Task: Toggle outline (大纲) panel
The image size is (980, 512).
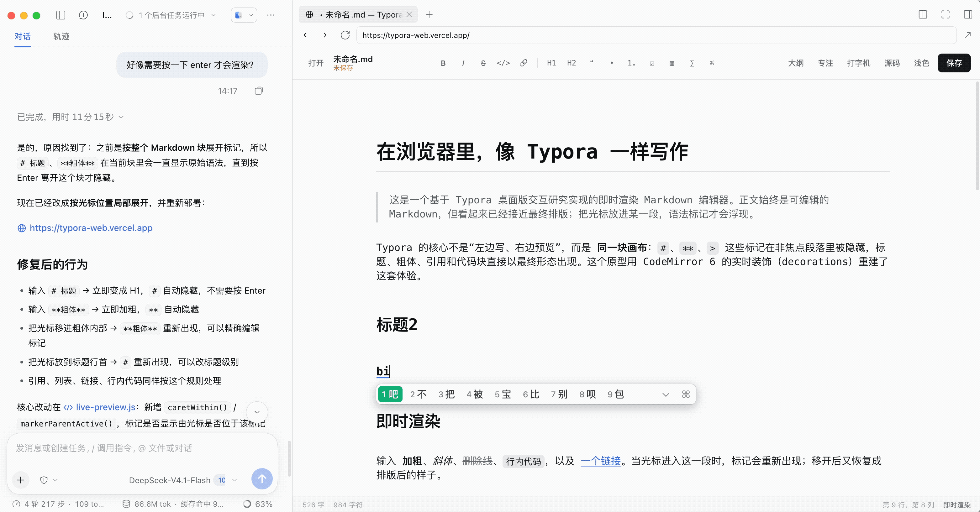Action: pos(795,63)
